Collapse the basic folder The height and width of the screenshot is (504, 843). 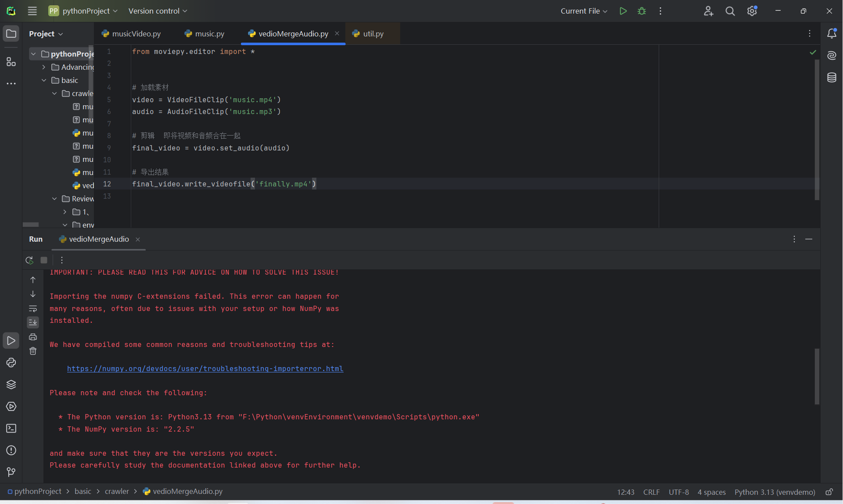click(44, 80)
